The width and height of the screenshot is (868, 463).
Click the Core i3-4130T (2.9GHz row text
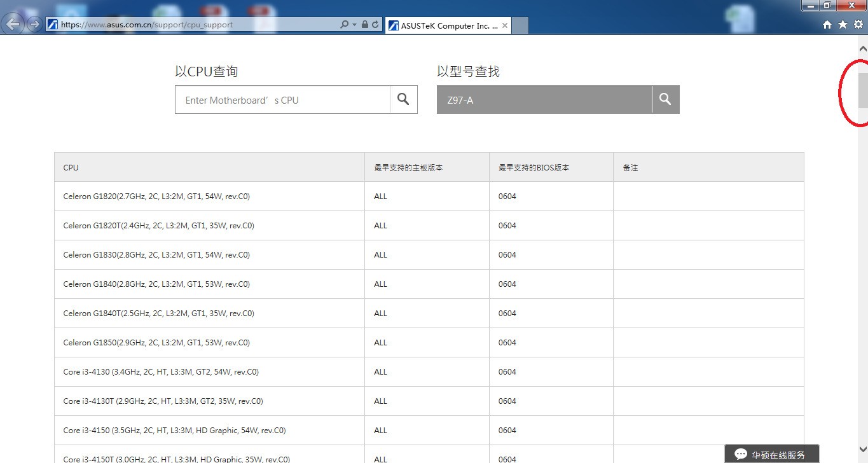163,401
